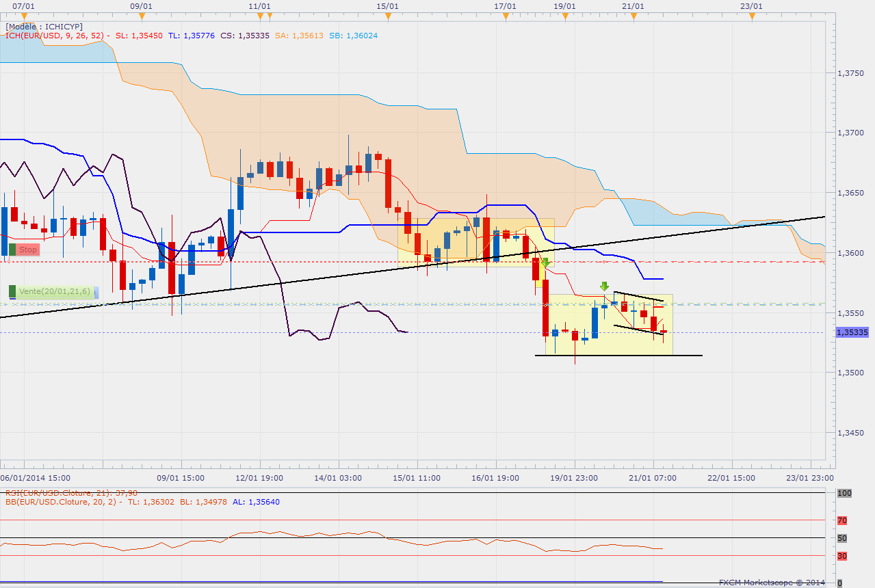Click the 1,3500 price axis label
The height and width of the screenshot is (588, 875).
click(x=850, y=373)
